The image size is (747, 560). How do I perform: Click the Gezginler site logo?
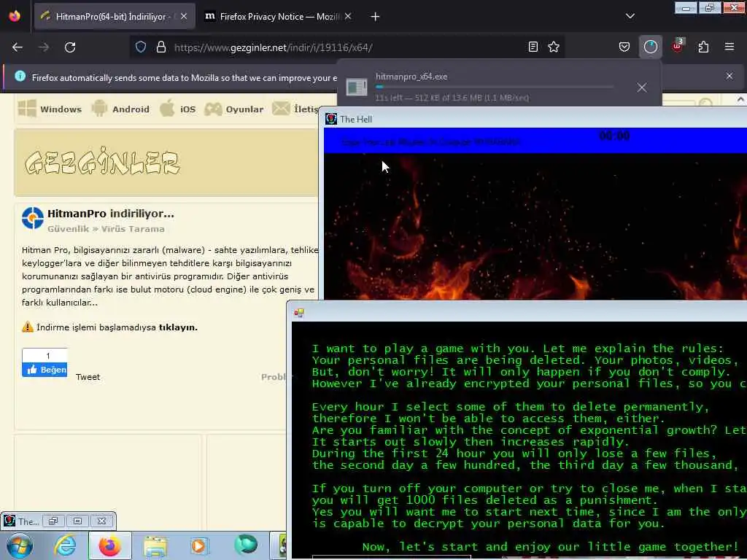pos(102,163)
